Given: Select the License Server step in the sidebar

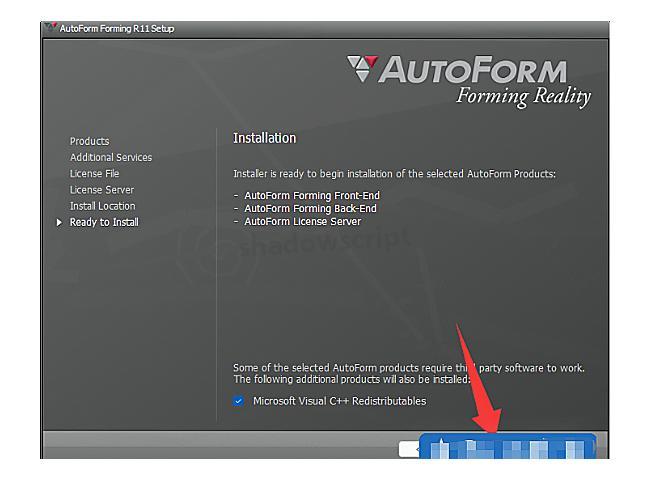Looking at the screenshot, I should [x=102, y=190].
